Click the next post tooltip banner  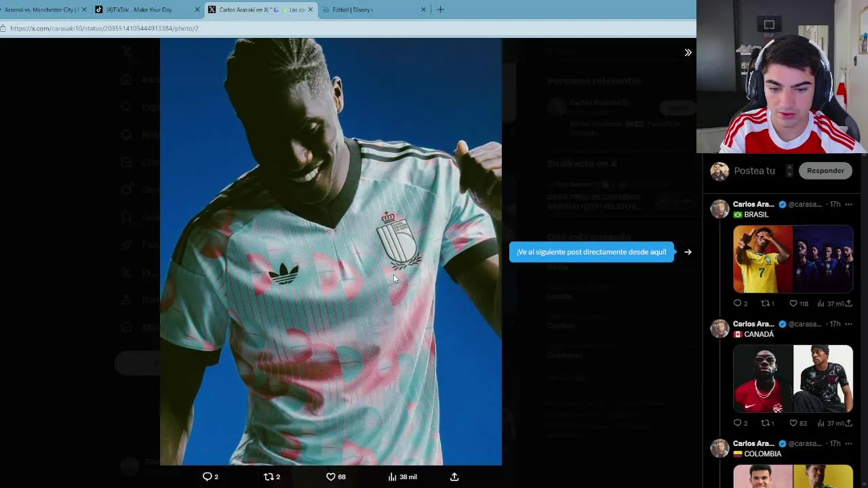tap(591, 252)
